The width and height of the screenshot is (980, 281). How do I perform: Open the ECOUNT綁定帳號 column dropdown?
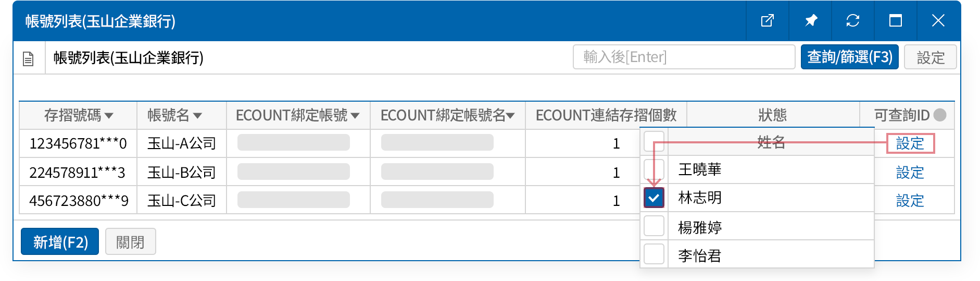[355, 115]
